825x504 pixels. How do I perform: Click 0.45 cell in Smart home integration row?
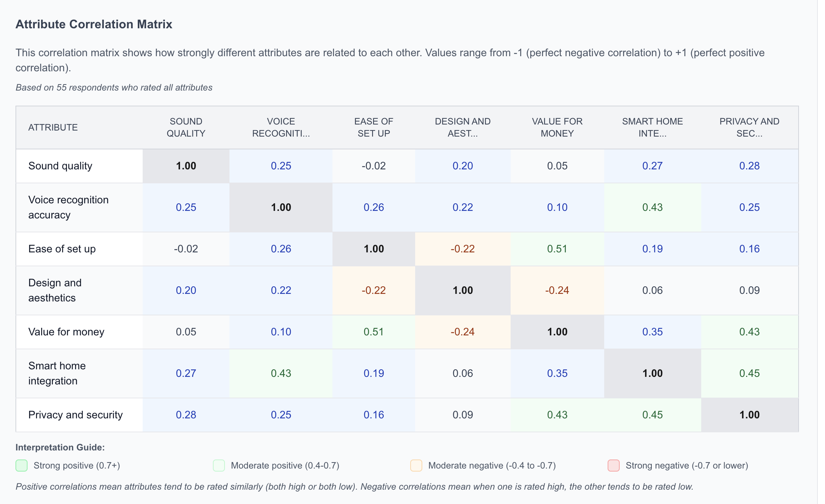pos(749,373)
